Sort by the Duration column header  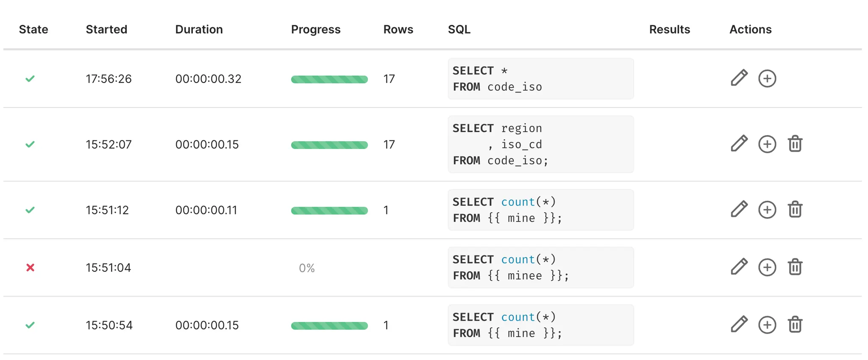(x=199, y=29)
